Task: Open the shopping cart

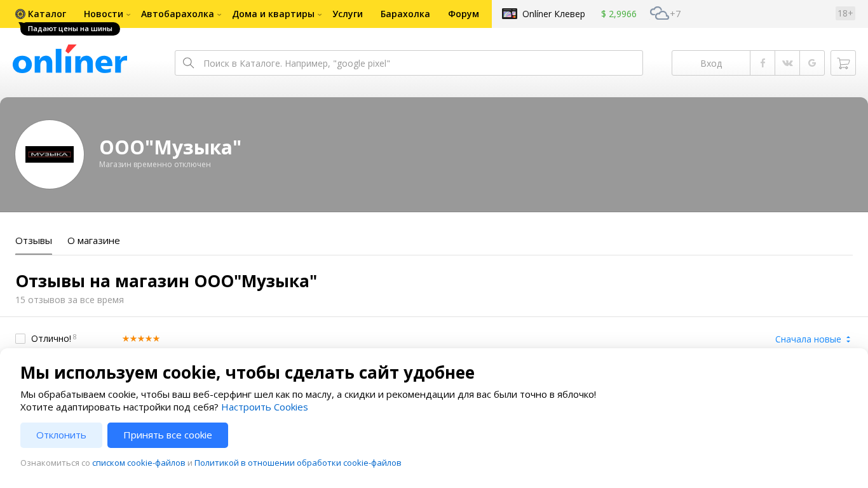Action: coord(843,63)
